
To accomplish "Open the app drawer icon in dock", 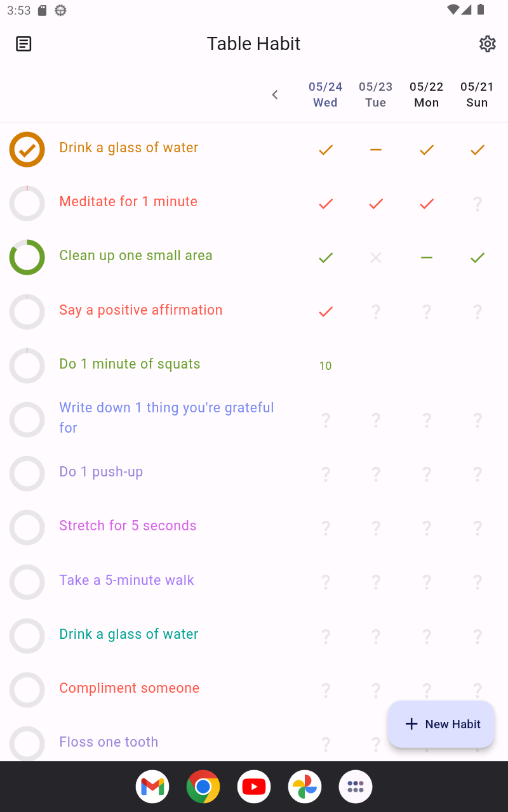I will (356, 787).
